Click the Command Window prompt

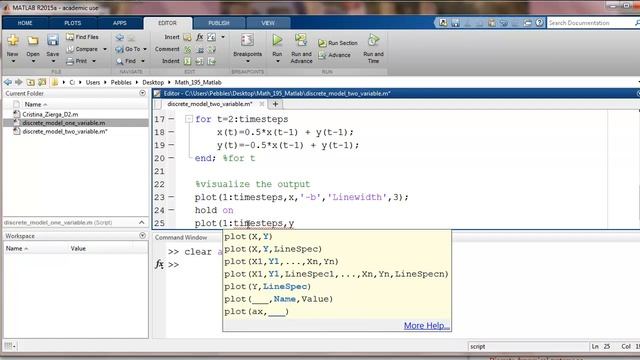coord(173,264)
